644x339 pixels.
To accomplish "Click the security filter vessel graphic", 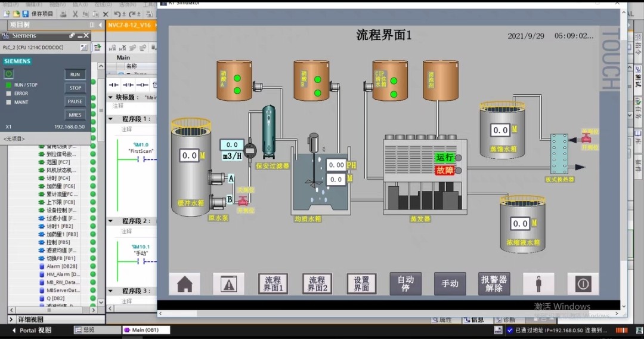I will [x=268, y=131].
